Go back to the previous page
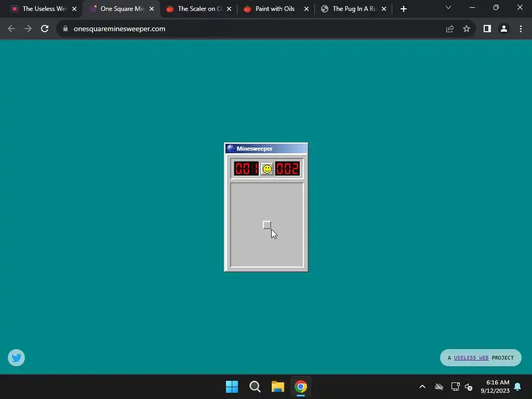 (11, 29)
